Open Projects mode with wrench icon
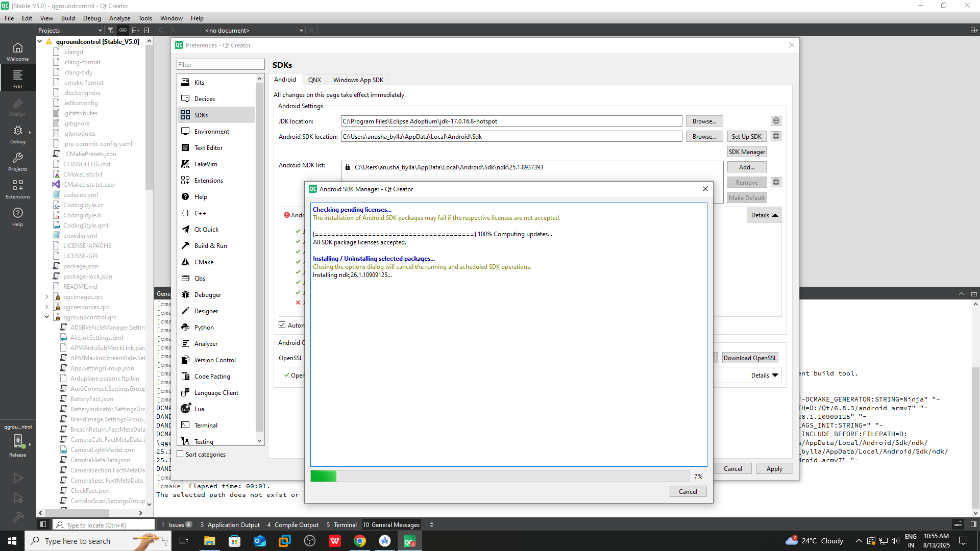980x551 pixels. click(17, 162)
